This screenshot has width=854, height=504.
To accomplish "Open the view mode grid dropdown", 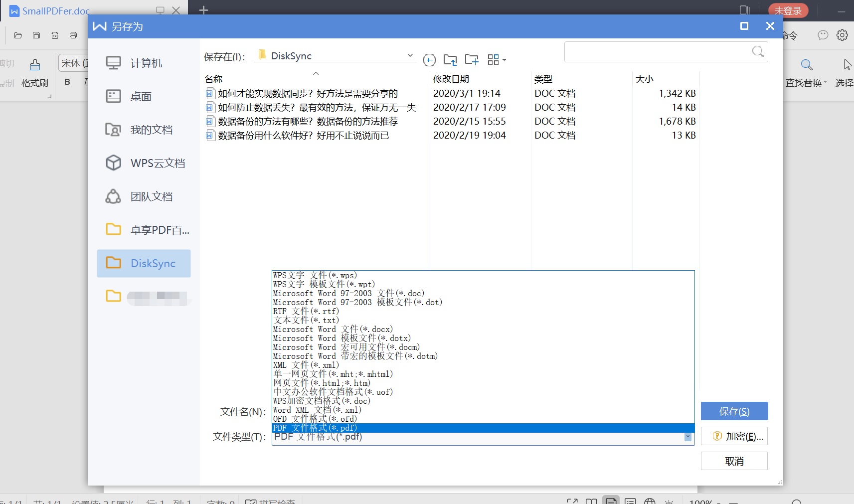I will [497, 60].
